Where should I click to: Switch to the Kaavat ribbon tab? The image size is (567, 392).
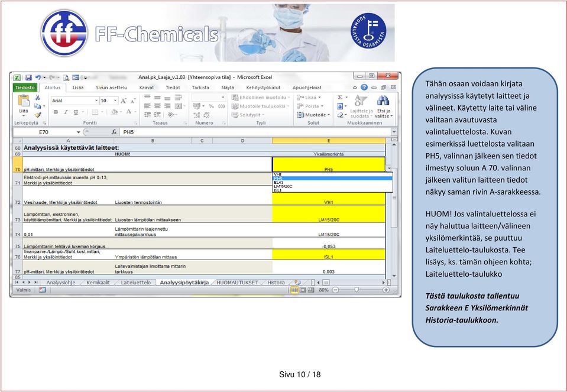pos(147,88)
